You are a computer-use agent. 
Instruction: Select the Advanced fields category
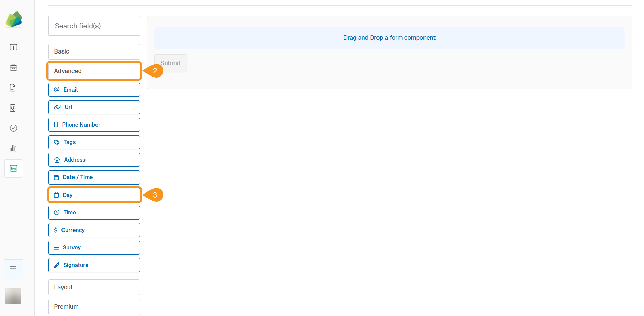[x=94, y=71]
